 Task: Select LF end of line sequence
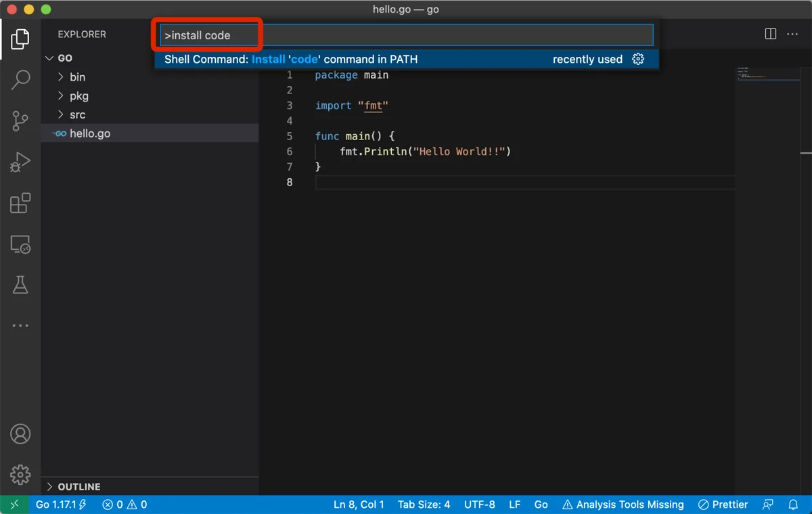point(514,505)
